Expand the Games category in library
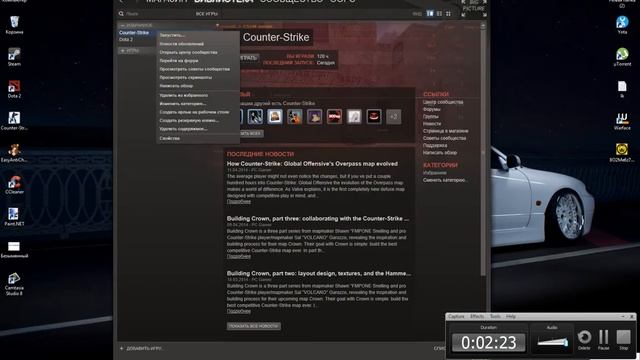Image resolution: width=640 pixels, height=360 pixels. (122, 51)
